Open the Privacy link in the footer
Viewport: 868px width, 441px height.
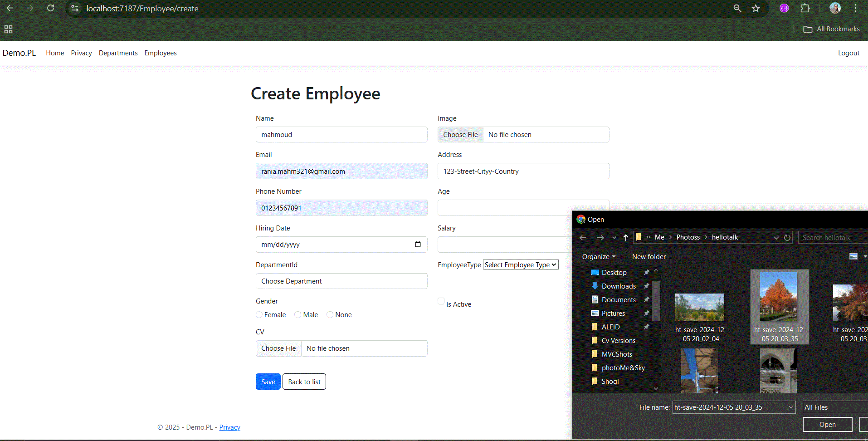[230, 427]
